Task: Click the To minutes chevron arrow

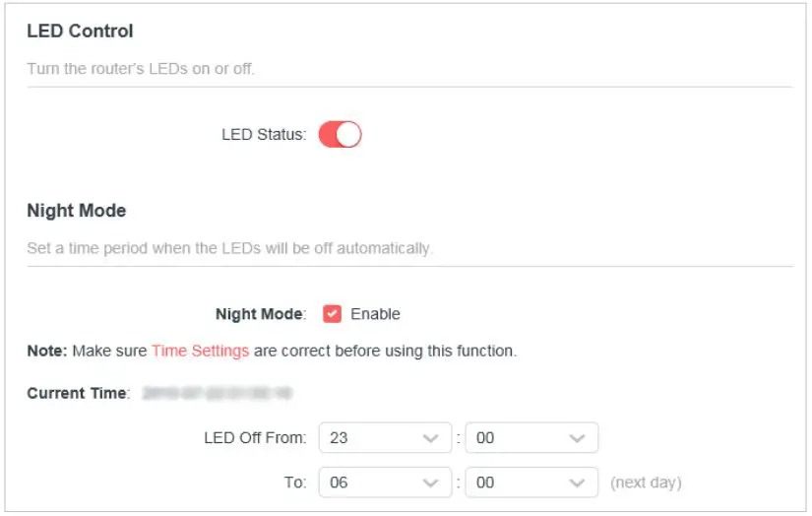Action: pos(577,484)
